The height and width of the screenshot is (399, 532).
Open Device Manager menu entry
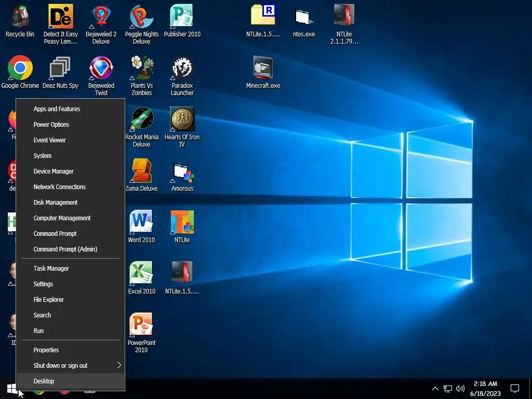[71, 171]
